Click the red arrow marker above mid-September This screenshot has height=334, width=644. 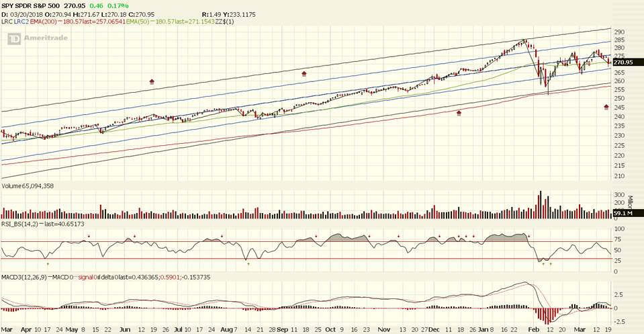304,73
